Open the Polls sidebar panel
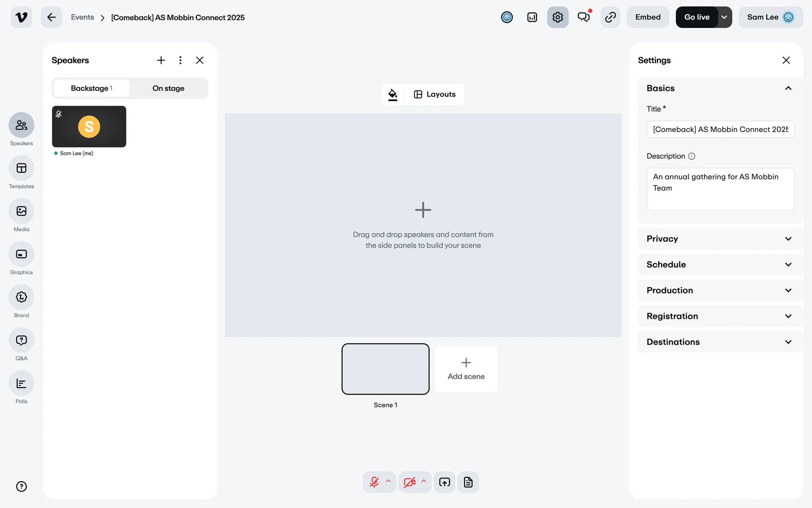 point(21,384)
